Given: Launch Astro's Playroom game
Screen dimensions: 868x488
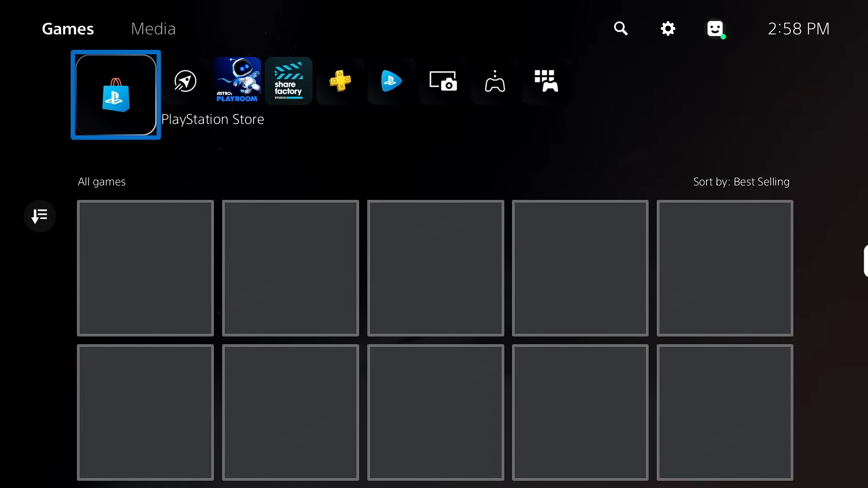Looking at the screenshot, I should point(237,81).
